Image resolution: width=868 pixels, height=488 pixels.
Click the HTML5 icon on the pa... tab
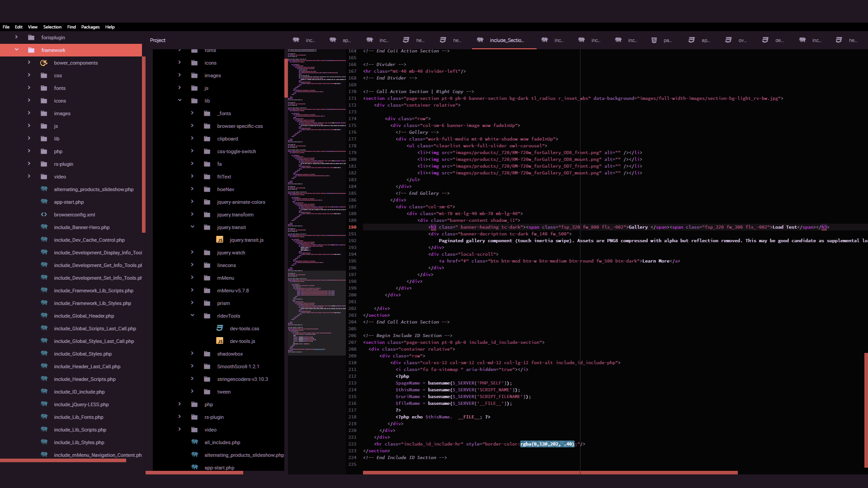pyautogui.click(x=654, y=40)
